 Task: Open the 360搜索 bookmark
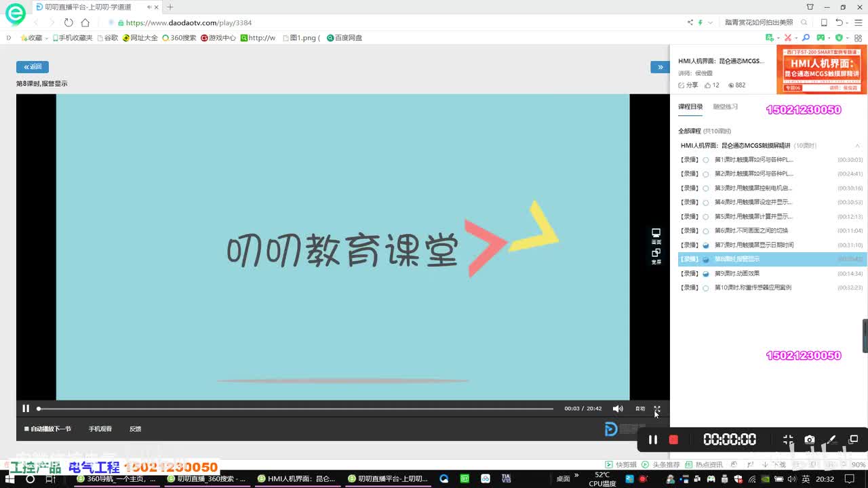click(x=179, y=38)
